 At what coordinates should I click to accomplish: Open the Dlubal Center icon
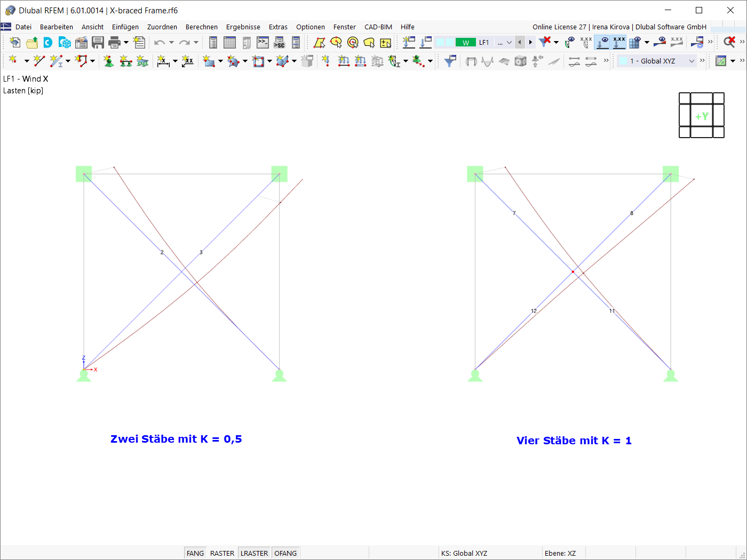click(x=48, y=43)
